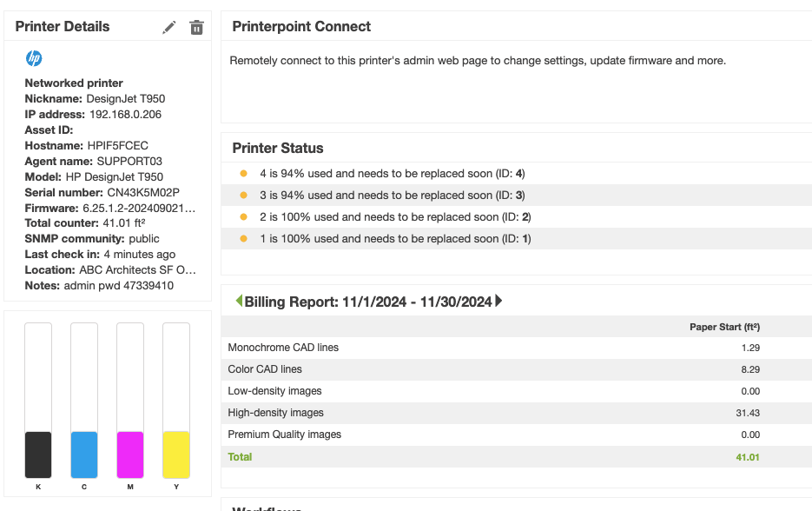The width and height of the screenshot is (812, 511).
Task: Select the Low-density images row
Action: coord(517,391)
